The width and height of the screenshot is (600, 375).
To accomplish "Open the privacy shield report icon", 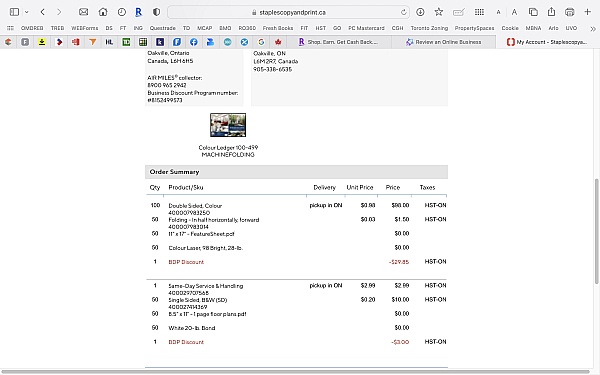I will 157,12.
